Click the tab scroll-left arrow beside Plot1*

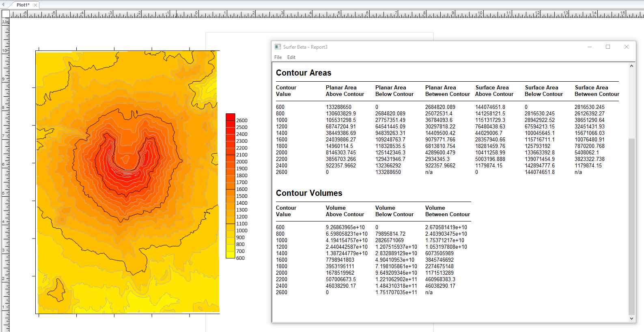coord(3,5)
